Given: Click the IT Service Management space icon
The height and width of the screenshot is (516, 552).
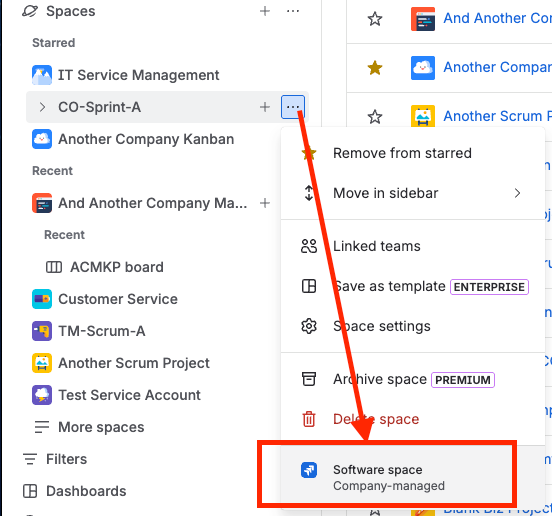Looking at the screenshot, I should (42, 75).
